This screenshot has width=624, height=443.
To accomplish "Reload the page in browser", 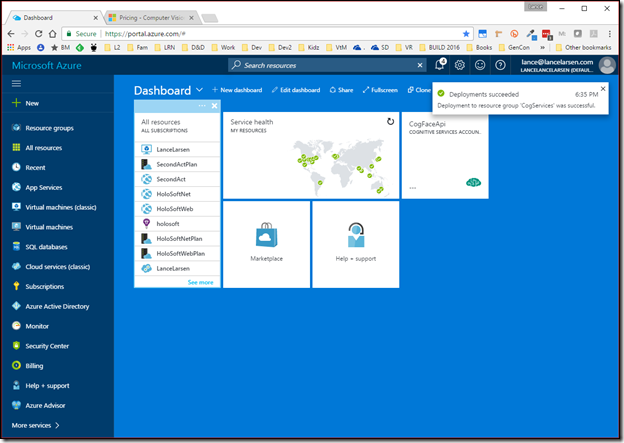I will tap(39, 34).
